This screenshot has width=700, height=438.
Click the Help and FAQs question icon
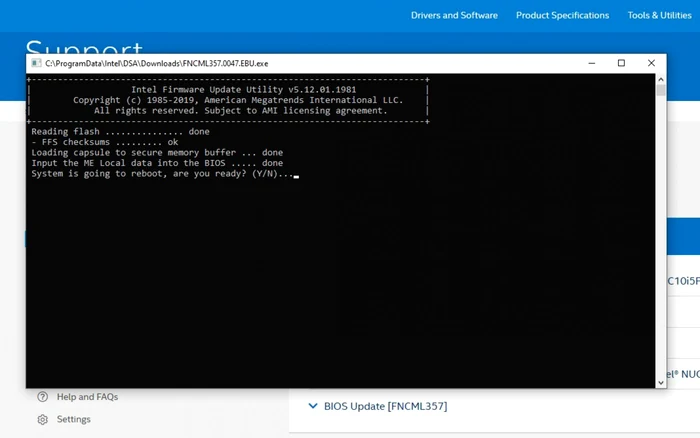[x=42, y=396]
